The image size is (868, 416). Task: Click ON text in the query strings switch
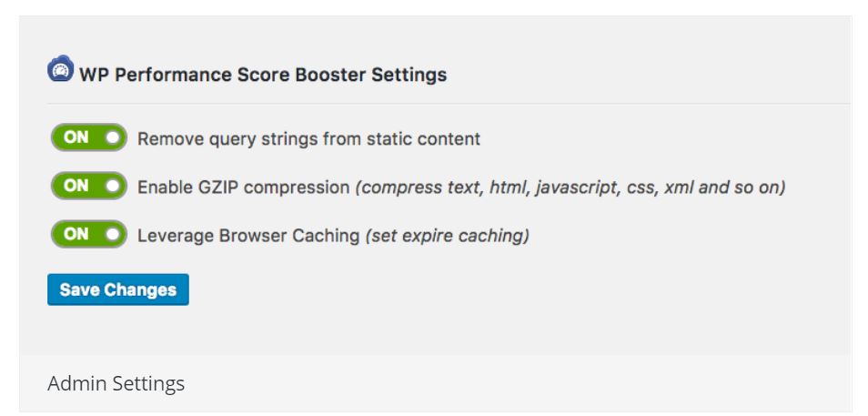tap(76, 137)
